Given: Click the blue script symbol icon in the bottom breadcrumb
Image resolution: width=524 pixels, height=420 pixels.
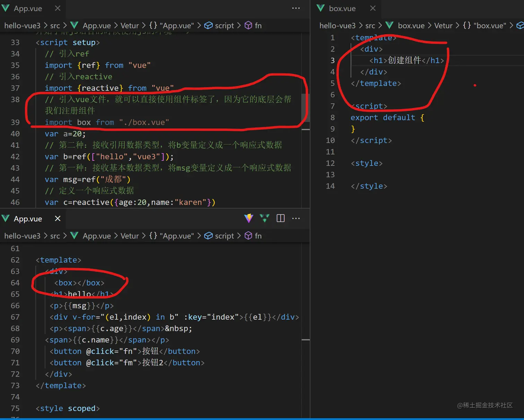Looking at the screenshot, I should coord(208,236).
